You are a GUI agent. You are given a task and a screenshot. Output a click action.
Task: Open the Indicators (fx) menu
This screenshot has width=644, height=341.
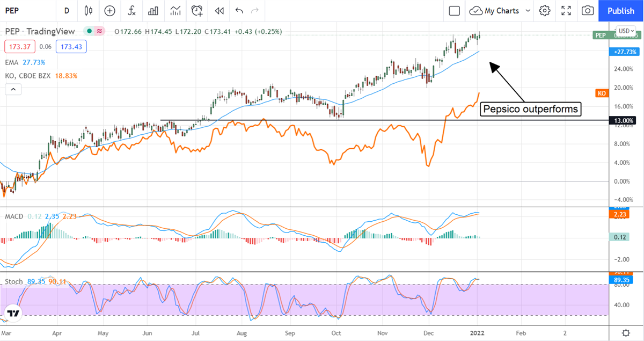point(131,11)
